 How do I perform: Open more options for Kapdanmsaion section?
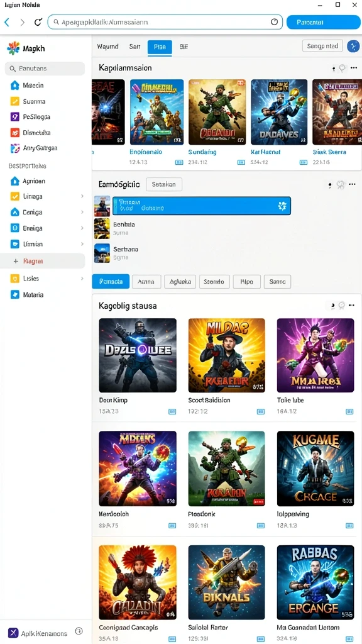(353, 68)
